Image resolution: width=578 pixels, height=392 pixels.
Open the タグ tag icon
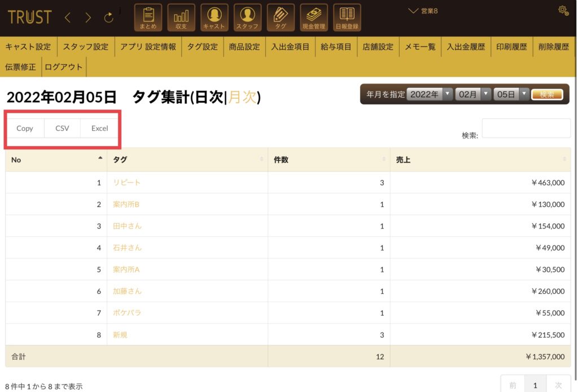click(x=281, y=17)
